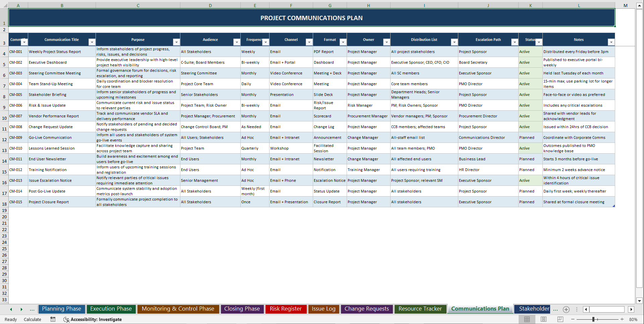This screenshot has height=324, width=644.
Task: Open the Communication Title filter dropdown
Action: coord(92,42)
